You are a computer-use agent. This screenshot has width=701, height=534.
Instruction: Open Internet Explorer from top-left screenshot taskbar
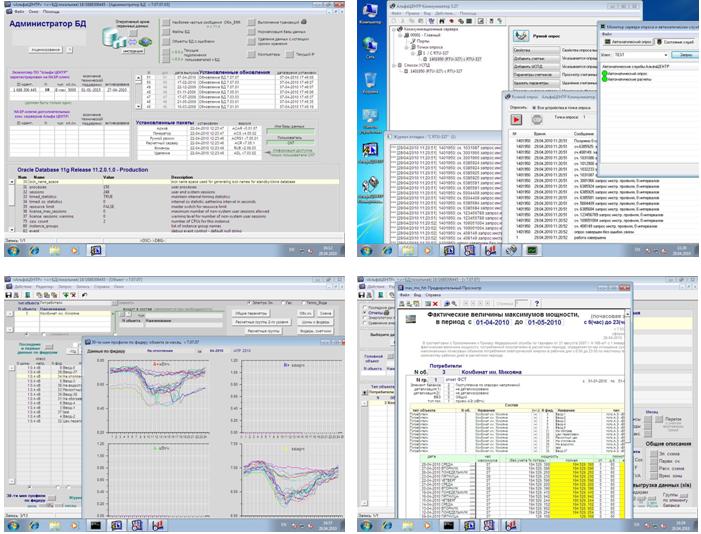coord(34,250)
